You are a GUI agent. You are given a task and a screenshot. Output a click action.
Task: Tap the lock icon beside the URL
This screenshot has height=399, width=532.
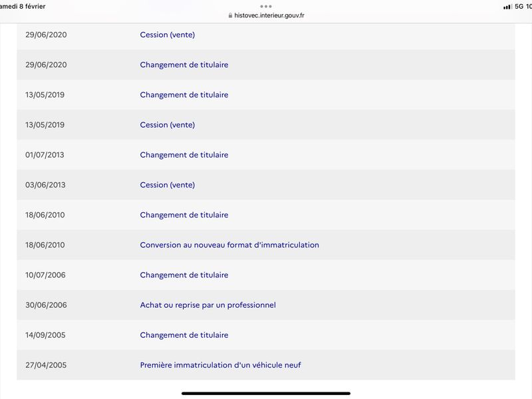(230, 15)
